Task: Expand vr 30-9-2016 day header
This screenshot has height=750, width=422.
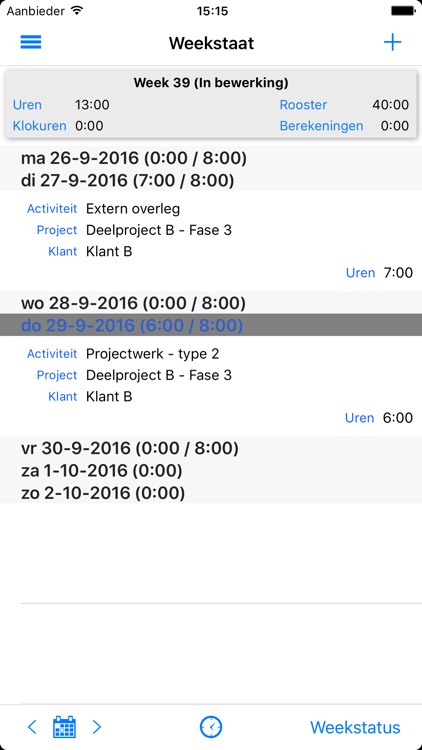Action: pyautogui.click(x=211, y=448)
